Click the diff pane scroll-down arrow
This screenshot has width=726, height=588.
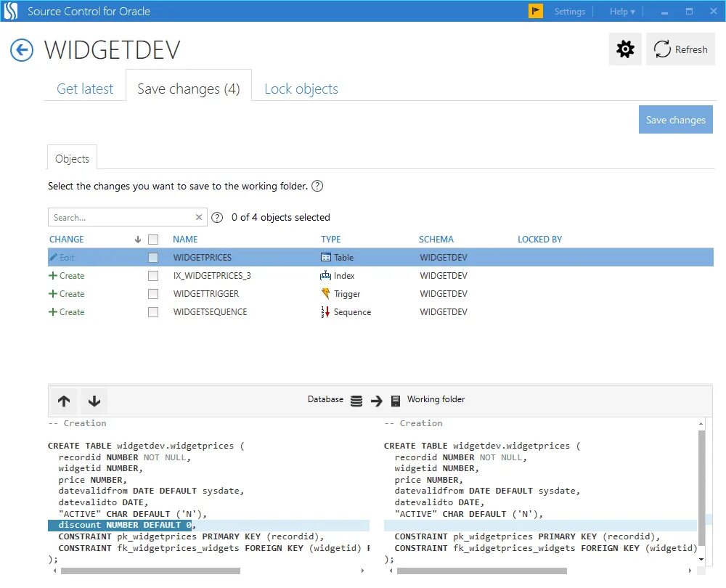tap(701, 559)
